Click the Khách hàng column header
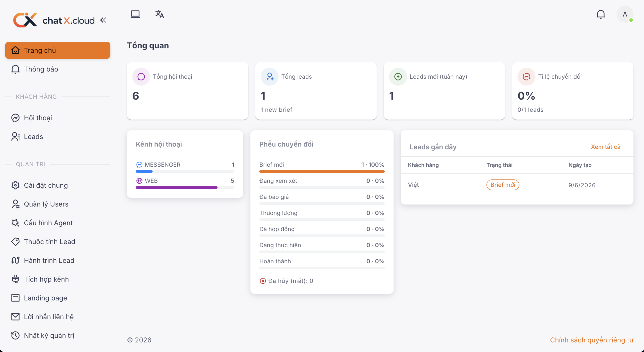This screenshot has width=644, height=352. (423, 165)
